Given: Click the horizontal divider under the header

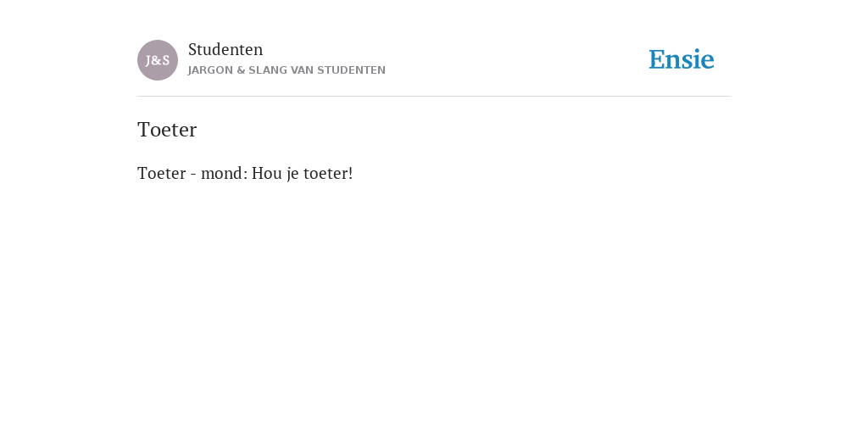Looking at the screenshot, I should [434, 97].
